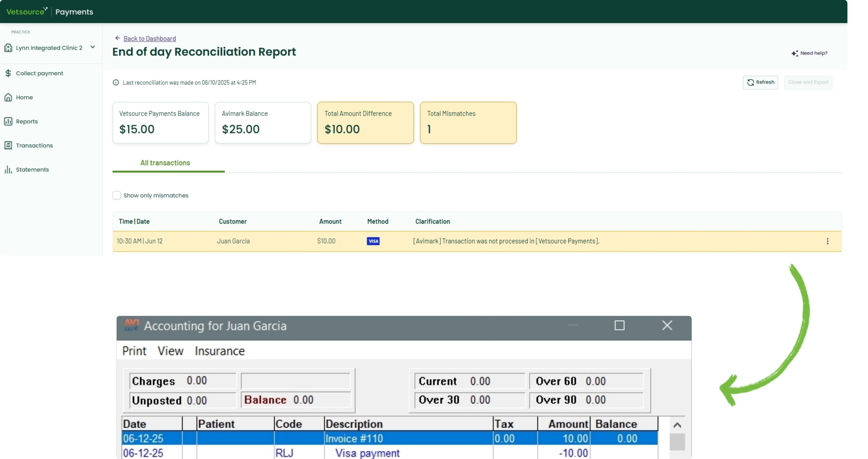Minimize the Accounting for Juan Garcia window
This screenshot has width=868, height=459.
(573, 325)
